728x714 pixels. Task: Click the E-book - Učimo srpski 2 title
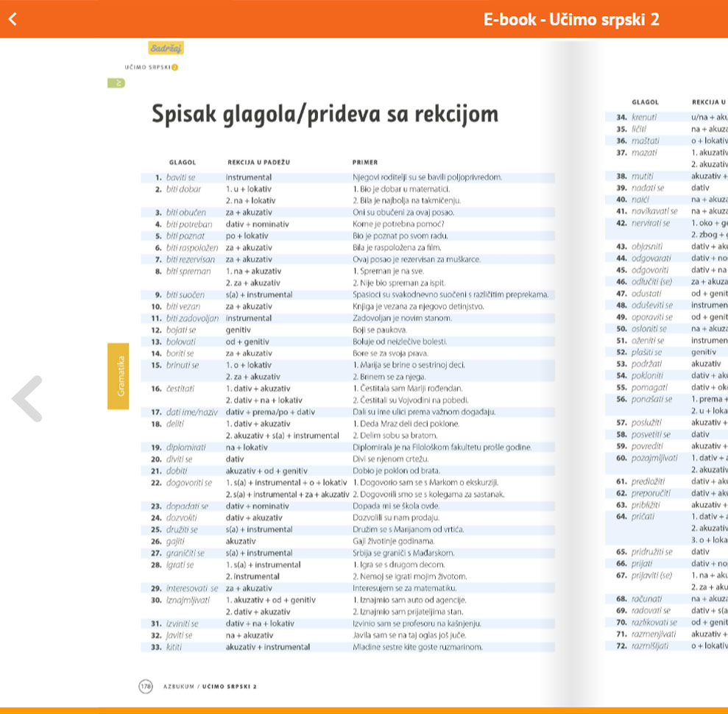[x=570, y=19]
